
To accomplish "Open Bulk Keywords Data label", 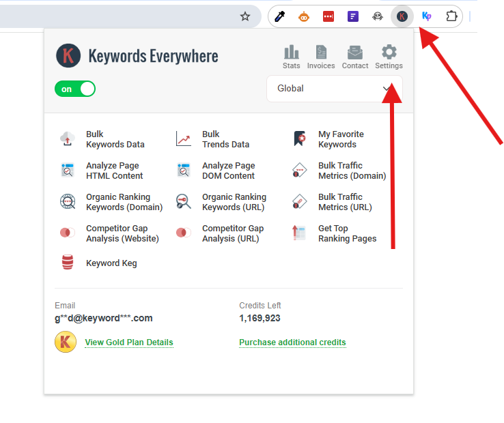I will point(115,139).
